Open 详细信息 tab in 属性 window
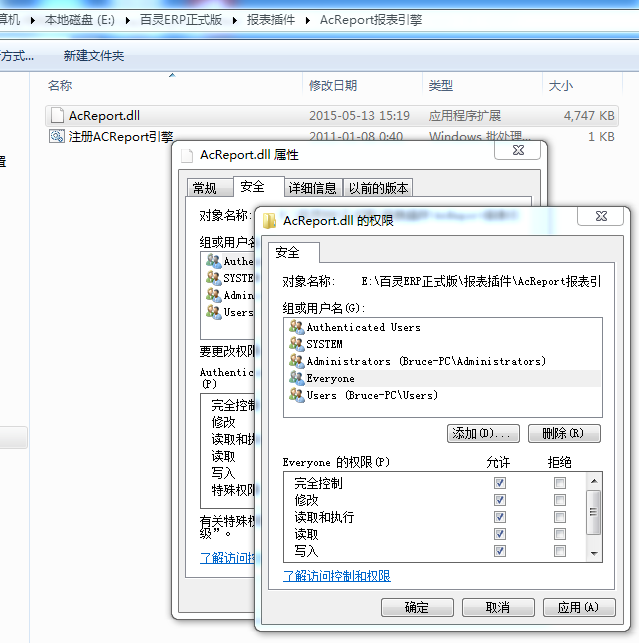This screenshot has height=643, width=639. click(x=313, y=188)
